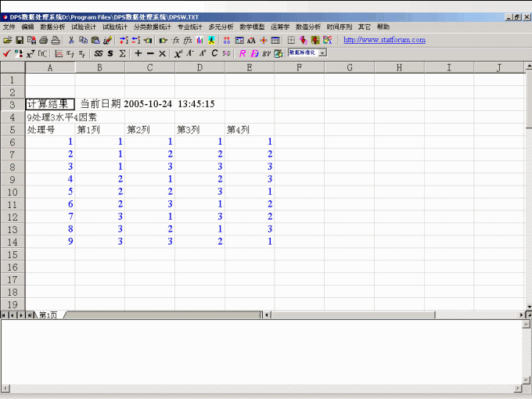532x399 pixels.
Task: Click column C header
Action: 149,67
